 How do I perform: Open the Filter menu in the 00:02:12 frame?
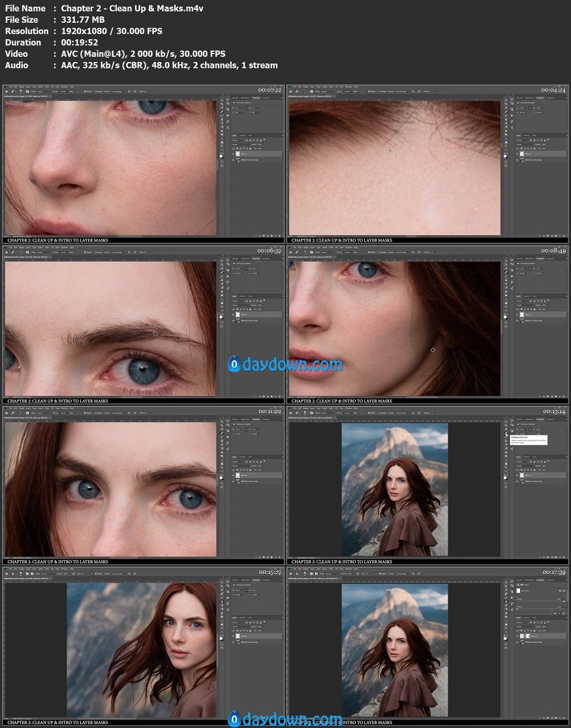click(47, 87)
